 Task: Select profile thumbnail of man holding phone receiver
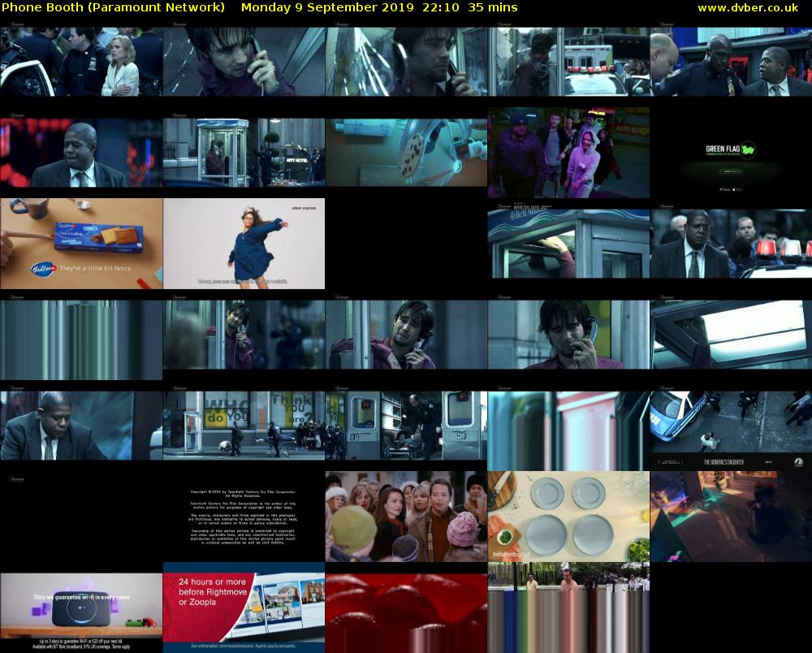[406, 63]
